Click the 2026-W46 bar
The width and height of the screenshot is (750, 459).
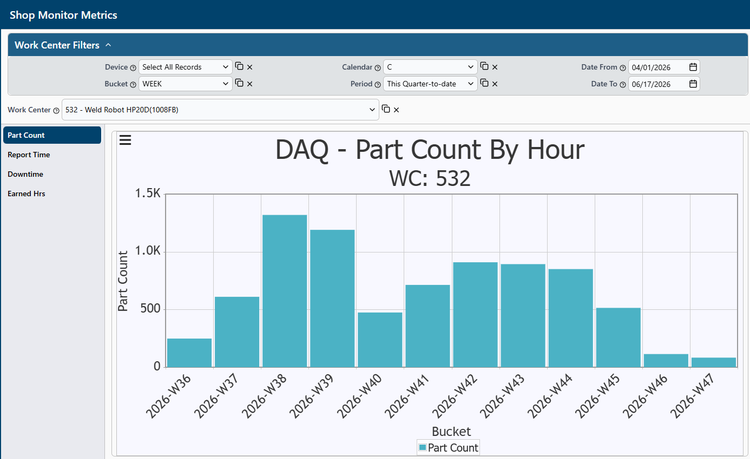(666, 361)
